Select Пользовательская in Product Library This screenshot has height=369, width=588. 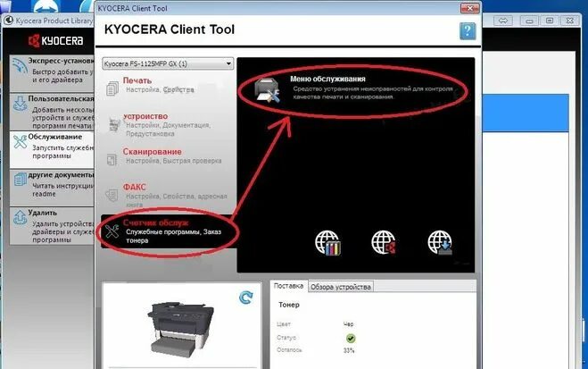[52, 112]
